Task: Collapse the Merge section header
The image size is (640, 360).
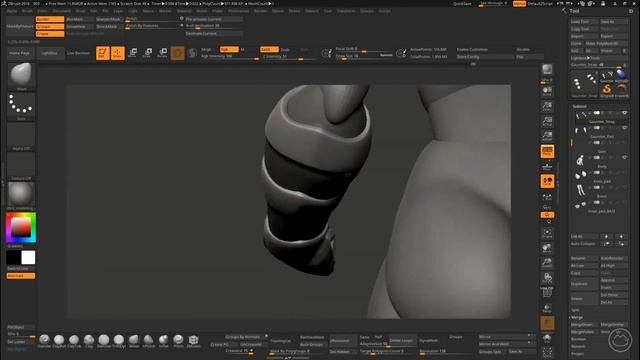Action: [x=577, y=317]
